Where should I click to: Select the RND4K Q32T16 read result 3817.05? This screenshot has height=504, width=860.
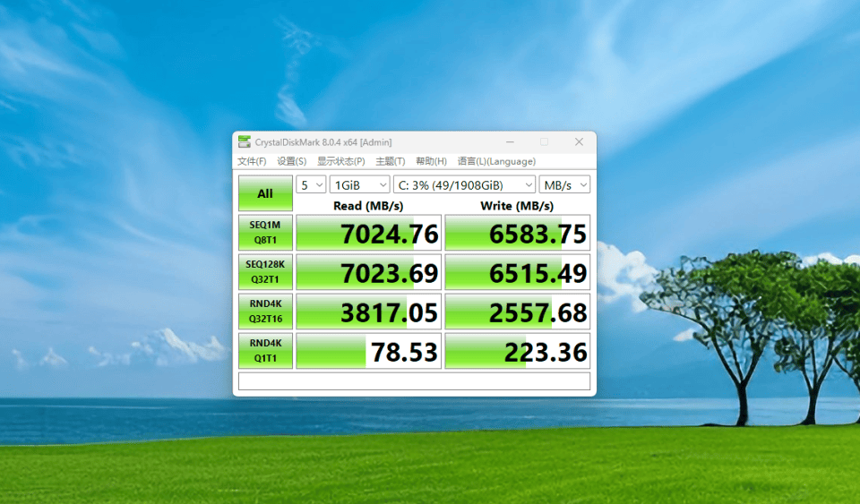[x=368, y=312]
